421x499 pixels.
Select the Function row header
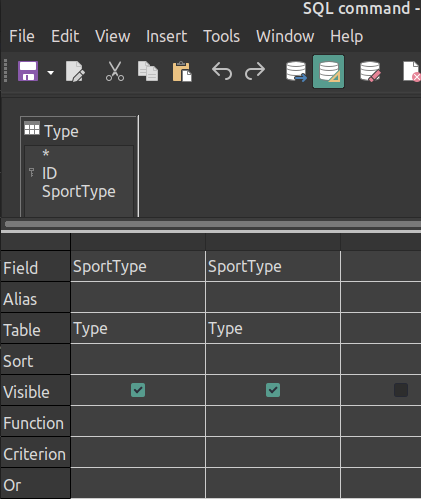point(35,422)
